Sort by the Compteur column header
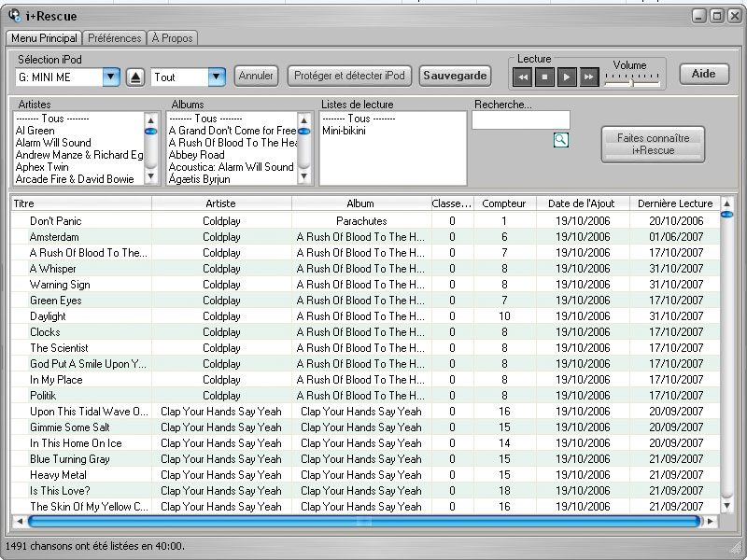 (x=504, y=203)
